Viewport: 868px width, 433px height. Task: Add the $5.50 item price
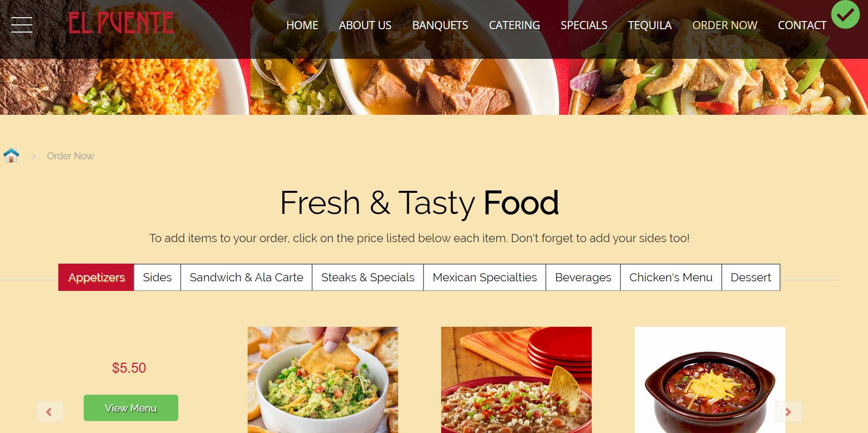point(129,367)
